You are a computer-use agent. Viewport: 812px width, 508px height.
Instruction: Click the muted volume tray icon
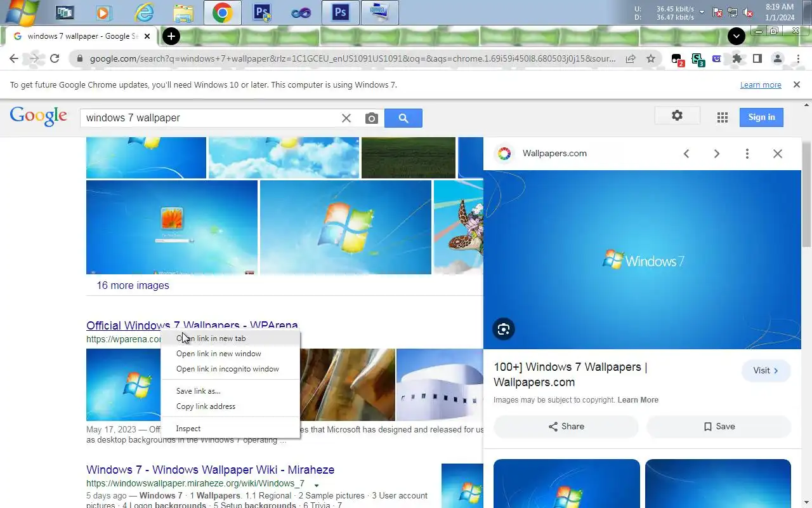pos(748,13)
